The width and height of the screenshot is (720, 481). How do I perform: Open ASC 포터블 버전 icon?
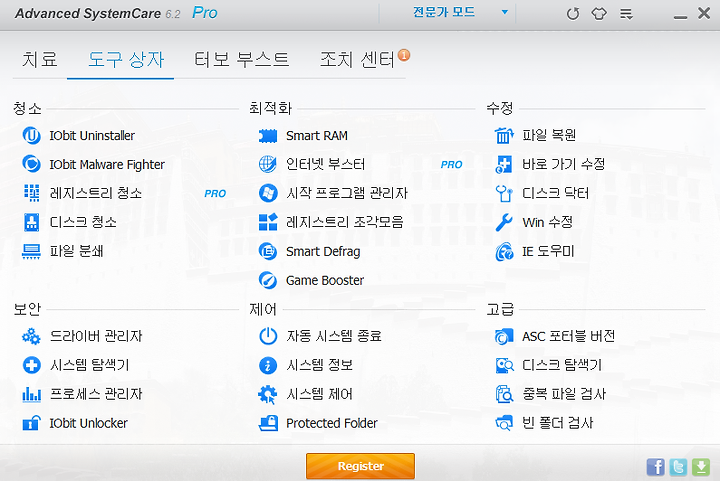point(504,336)
